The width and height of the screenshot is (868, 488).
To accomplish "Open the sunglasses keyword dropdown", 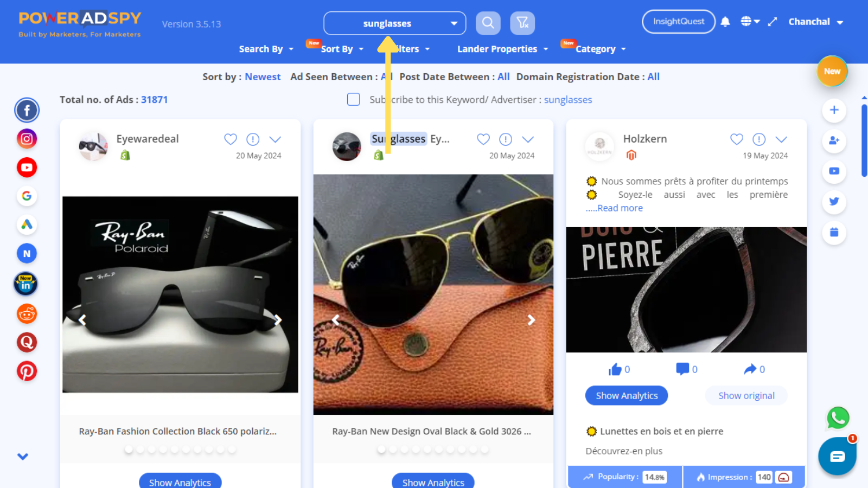I will 395,23.
